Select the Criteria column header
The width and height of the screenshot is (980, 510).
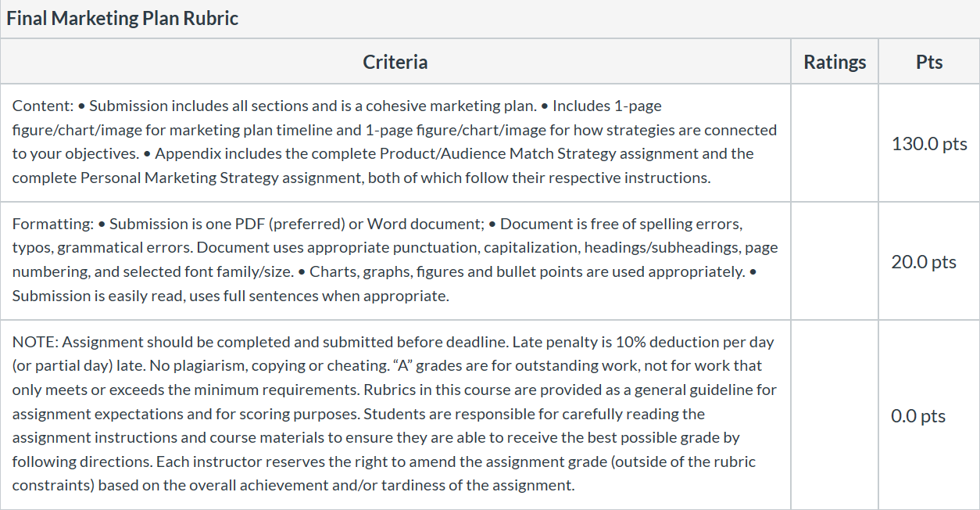point(395,62)
